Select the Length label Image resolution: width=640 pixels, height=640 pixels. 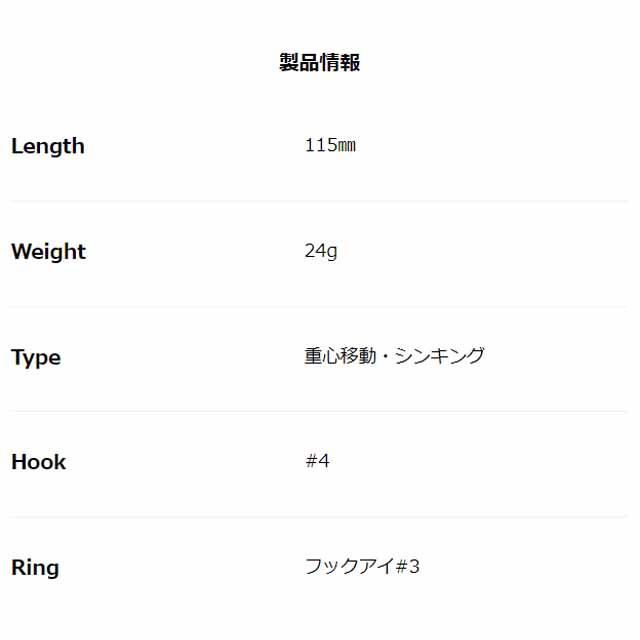click(48, 147)
